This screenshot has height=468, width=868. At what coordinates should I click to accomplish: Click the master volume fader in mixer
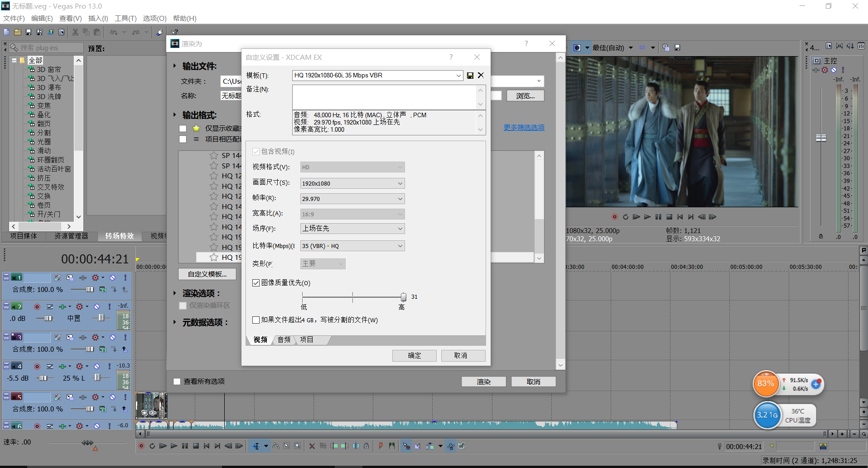click(821, 138)
